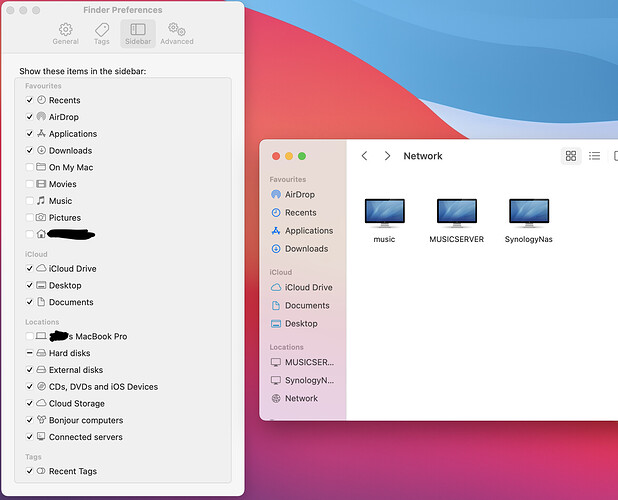This screenshot has width=618, height=500.
Task: Toggle the Downloads checkbox in preferences
Action: 30,150
